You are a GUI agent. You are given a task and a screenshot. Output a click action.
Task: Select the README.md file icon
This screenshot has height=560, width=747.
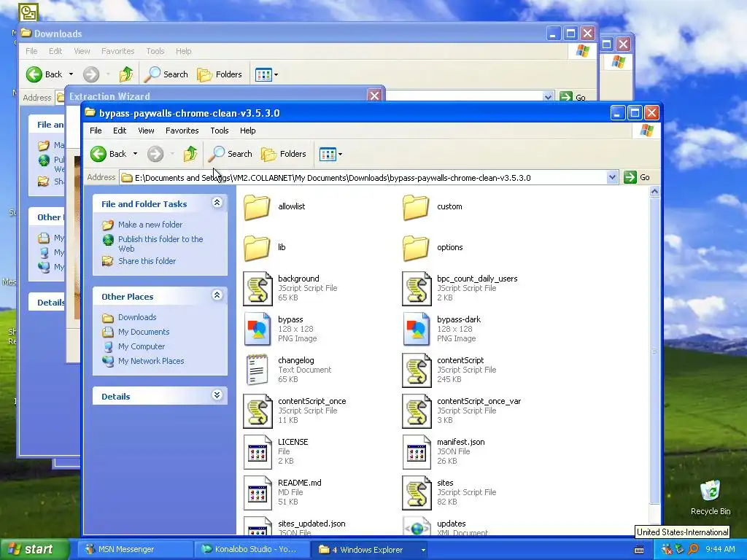(x=258, y=493)
